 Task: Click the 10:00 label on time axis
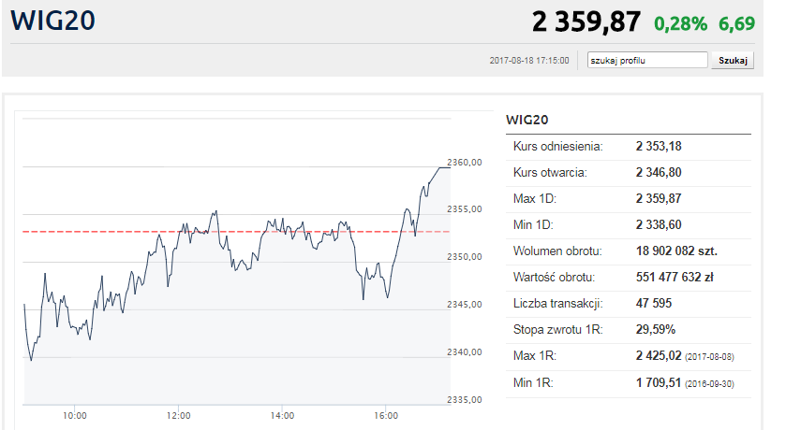coord(74,415)
